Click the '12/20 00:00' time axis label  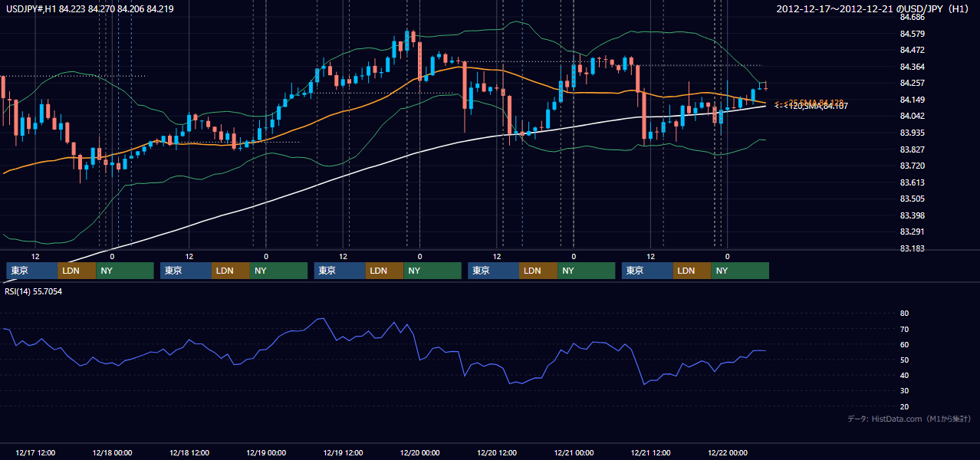(x=420, y=452)
